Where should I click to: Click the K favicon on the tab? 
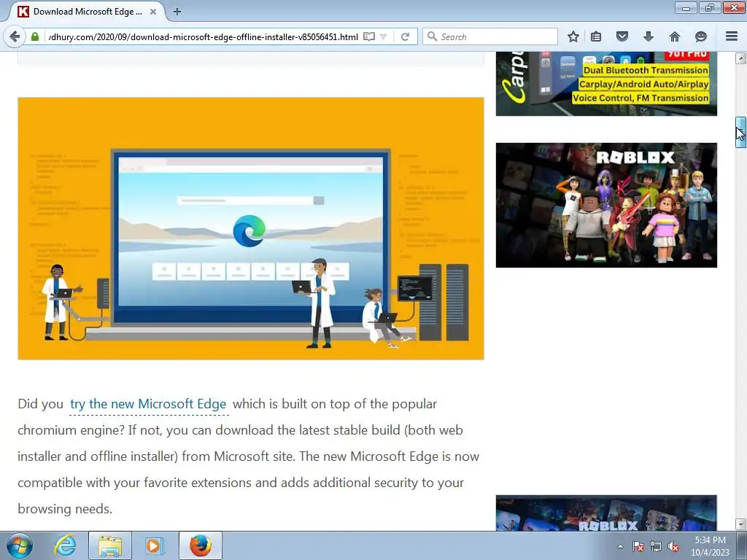click(x=23, y=12)
